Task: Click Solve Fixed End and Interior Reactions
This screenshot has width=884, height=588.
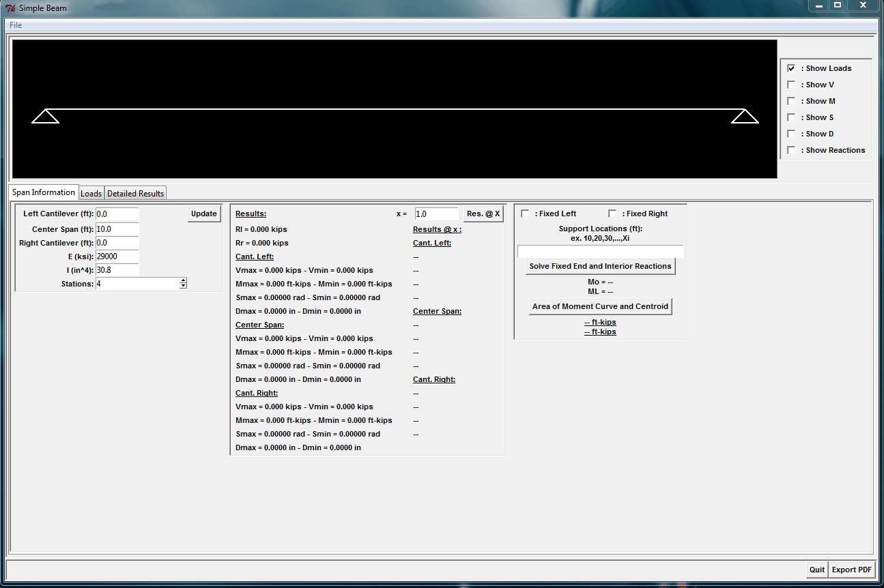Action: coord(601,266)
